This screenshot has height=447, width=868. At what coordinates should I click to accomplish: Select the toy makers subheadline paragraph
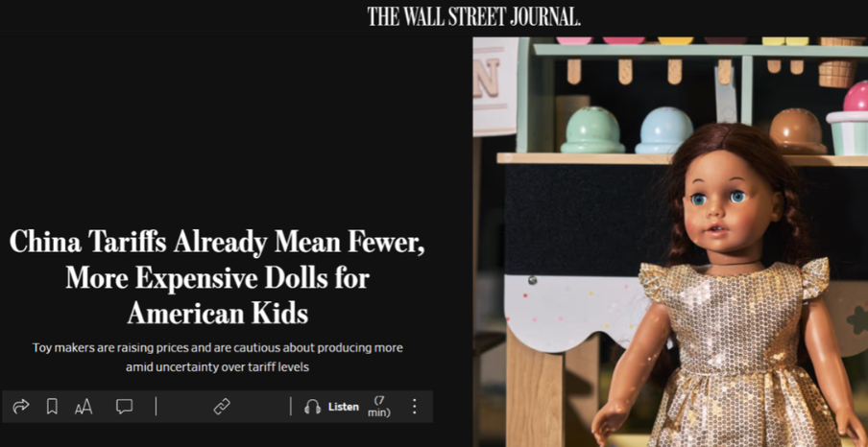pyautogui.click(x=217, y=358)
